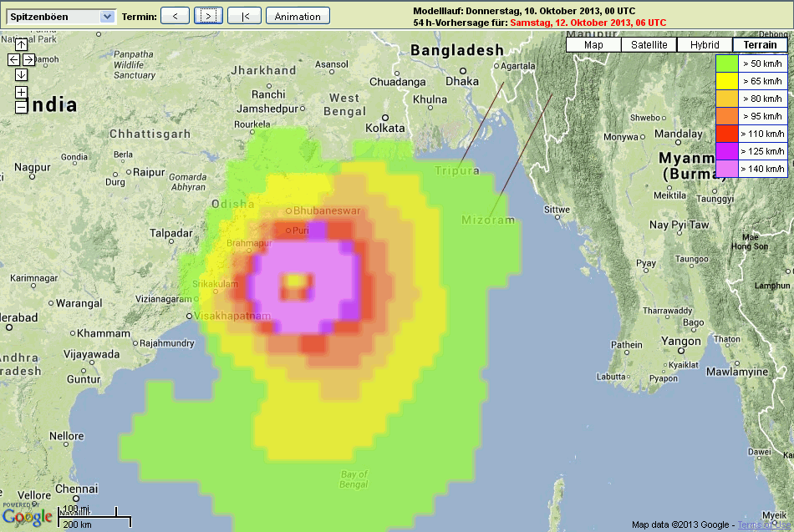Zoom in with the plus icon
This screenshot has height=532, width=794.
(21, 92)
